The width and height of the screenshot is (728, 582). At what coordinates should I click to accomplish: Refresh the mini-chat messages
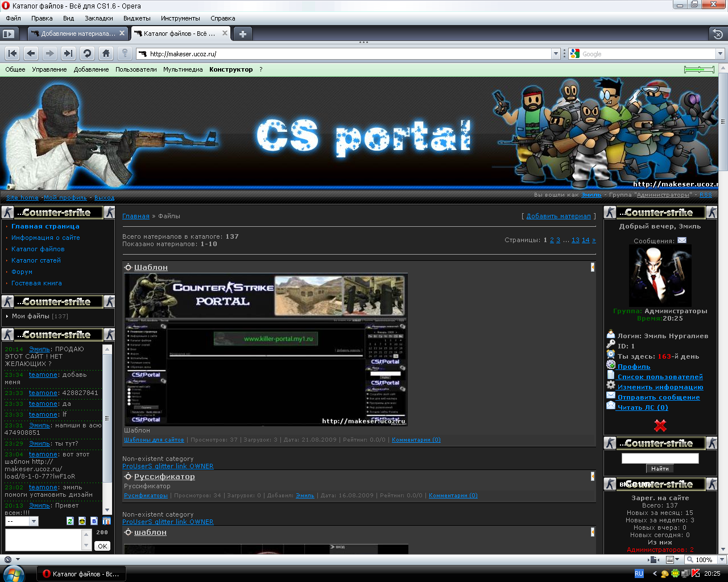[70, 521]
